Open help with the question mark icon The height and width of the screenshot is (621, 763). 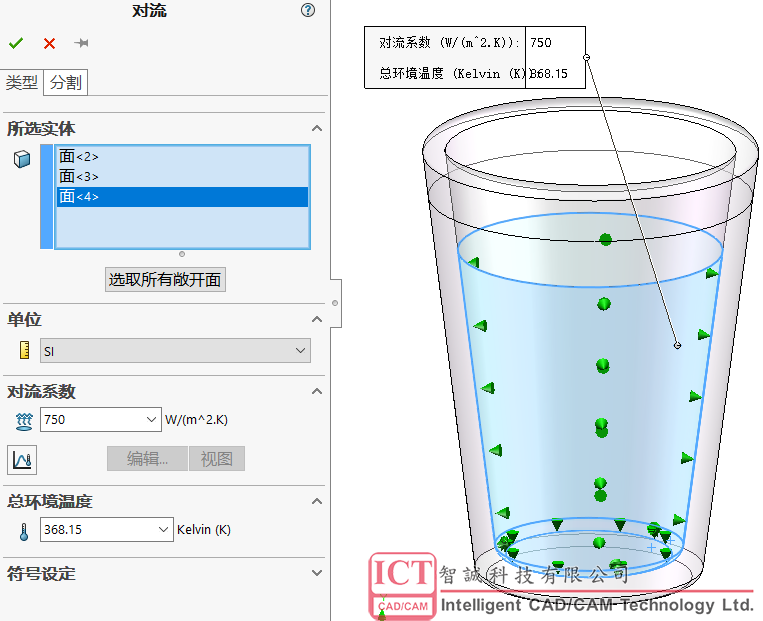(x=308, y=11)
